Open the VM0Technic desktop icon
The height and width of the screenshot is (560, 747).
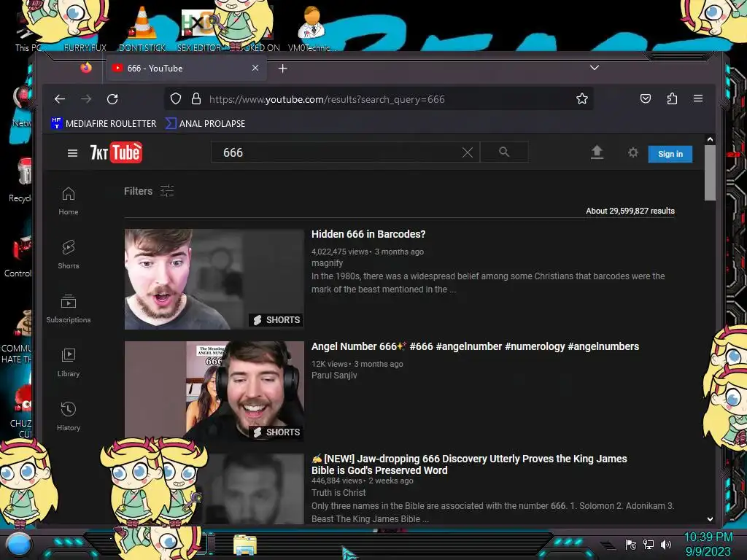click(x=312, y=28)
